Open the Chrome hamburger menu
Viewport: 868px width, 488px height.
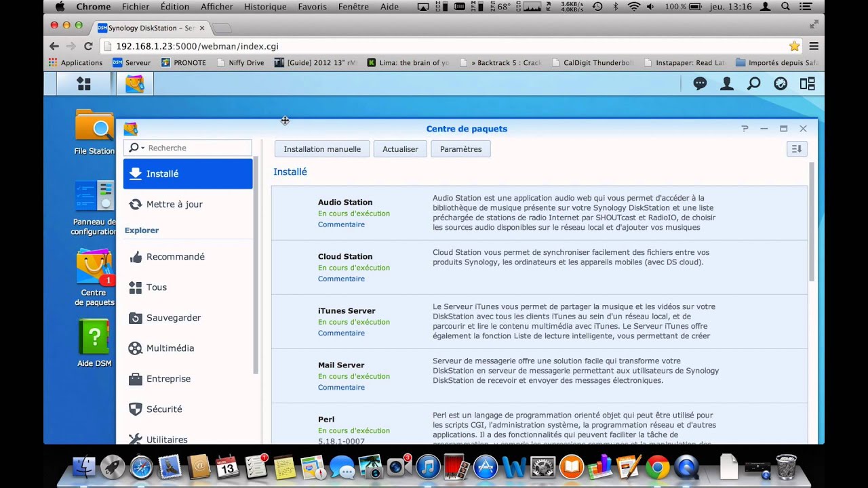click(x=814, y=46)
